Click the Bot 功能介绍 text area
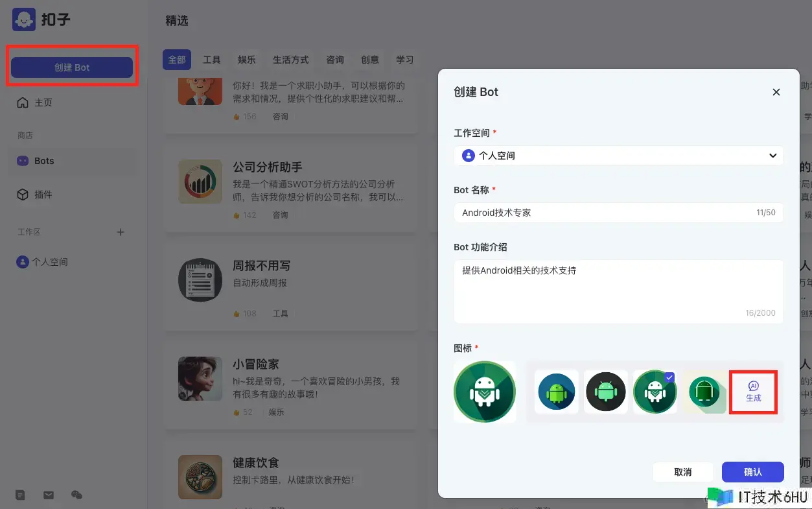Image resolution: width=812 pixels, height=509 pixels. click(618, 290)
